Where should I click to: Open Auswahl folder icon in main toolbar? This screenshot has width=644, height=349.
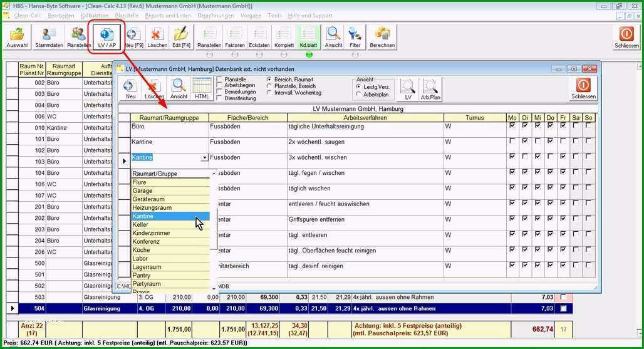coord(17,38)
